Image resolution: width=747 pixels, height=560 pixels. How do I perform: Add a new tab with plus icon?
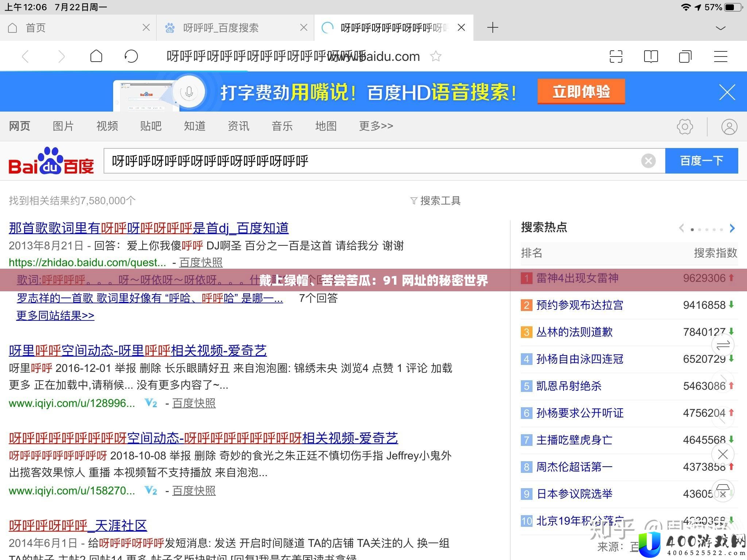tap(492, 27)
